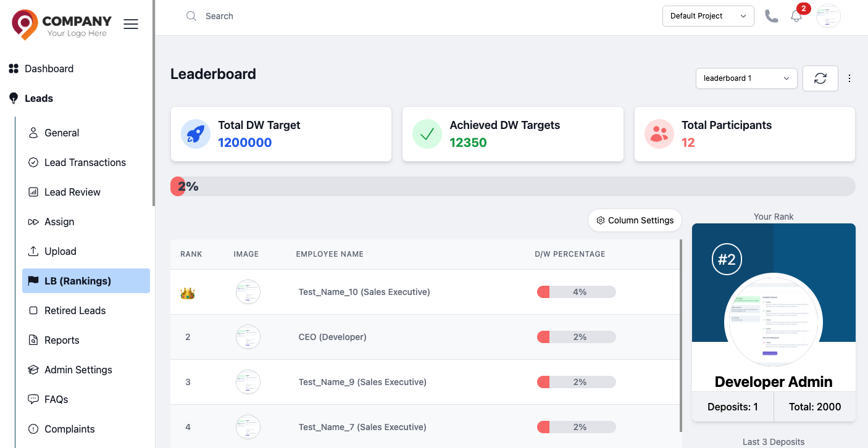Click Test_Name_9's 2% percentage bar

577,382
